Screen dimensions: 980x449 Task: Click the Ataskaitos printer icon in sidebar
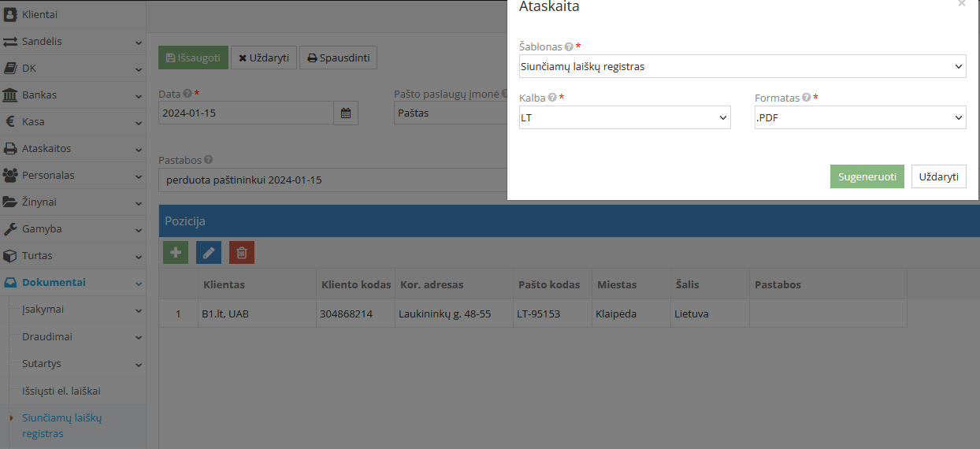point(10,149)
